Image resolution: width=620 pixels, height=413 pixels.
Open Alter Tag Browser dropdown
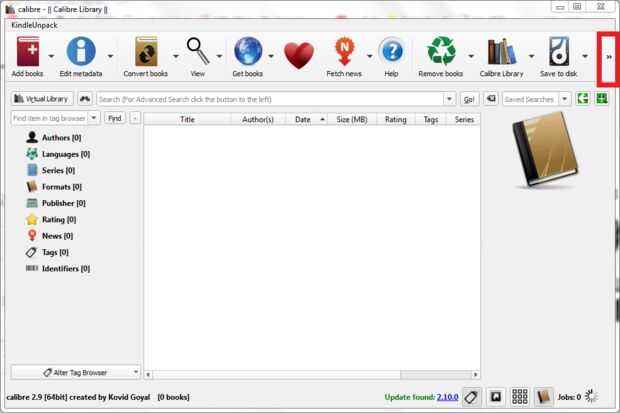tap(76, 372)
